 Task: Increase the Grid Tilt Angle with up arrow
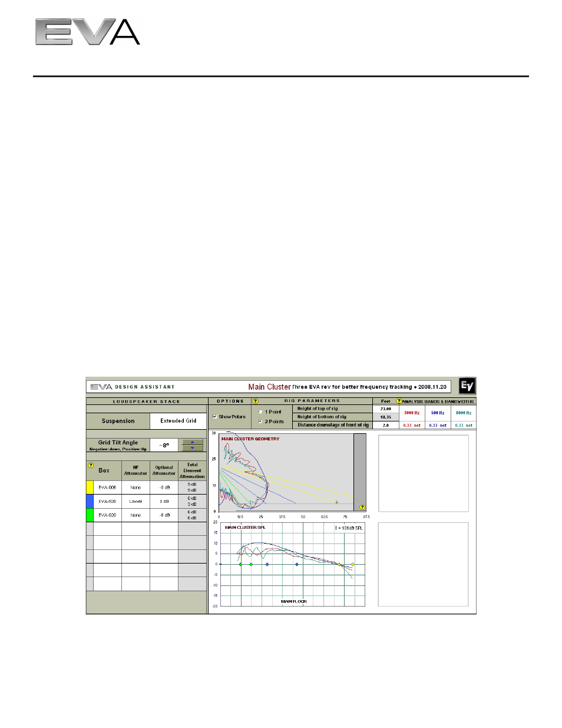tap(192, 442)
